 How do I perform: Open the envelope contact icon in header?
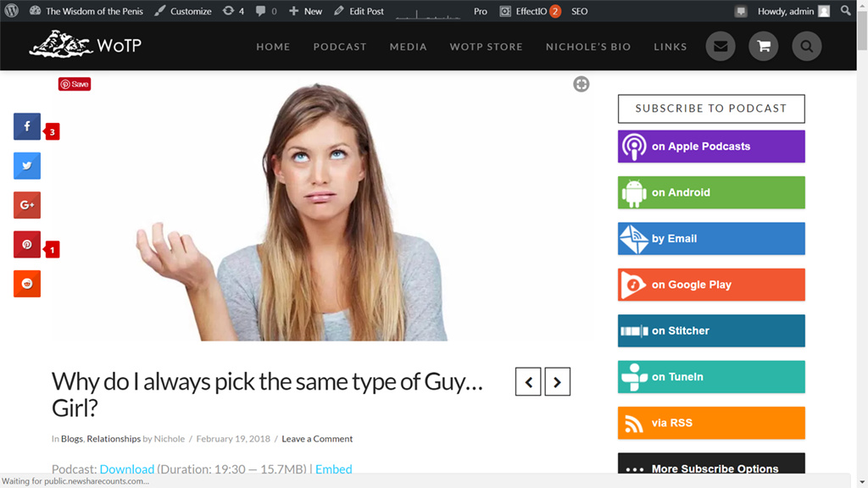click(721, 47)
